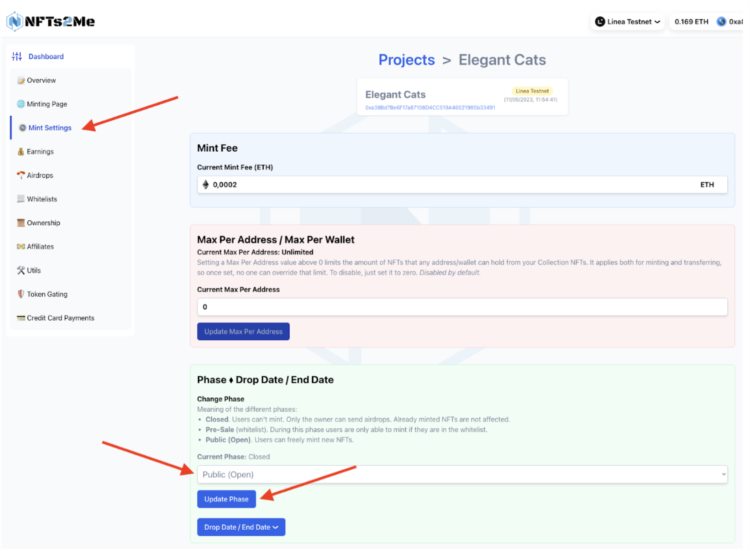The image size is (750, 551).
Task: Open the Overview sidebar item
Action: [x=41, y=80]
